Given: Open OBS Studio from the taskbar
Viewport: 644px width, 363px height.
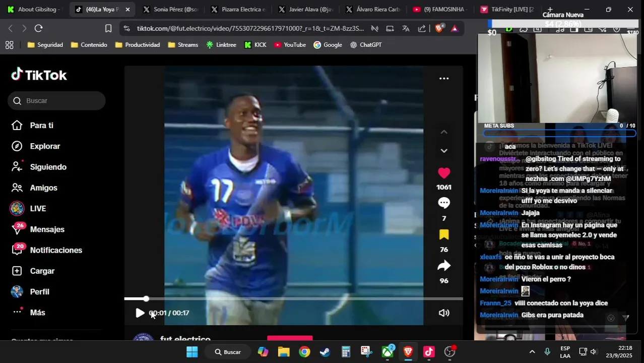Looking at the screenshot, I should tap(449, 352).
